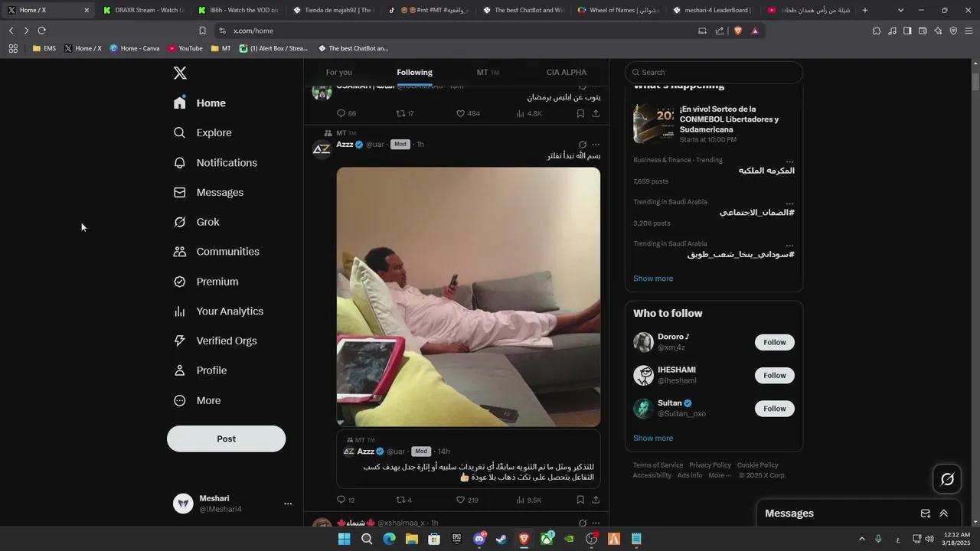980x551 pixels.
Task: Compose new message in Messages drawer
Action: [x=925, y=514]
